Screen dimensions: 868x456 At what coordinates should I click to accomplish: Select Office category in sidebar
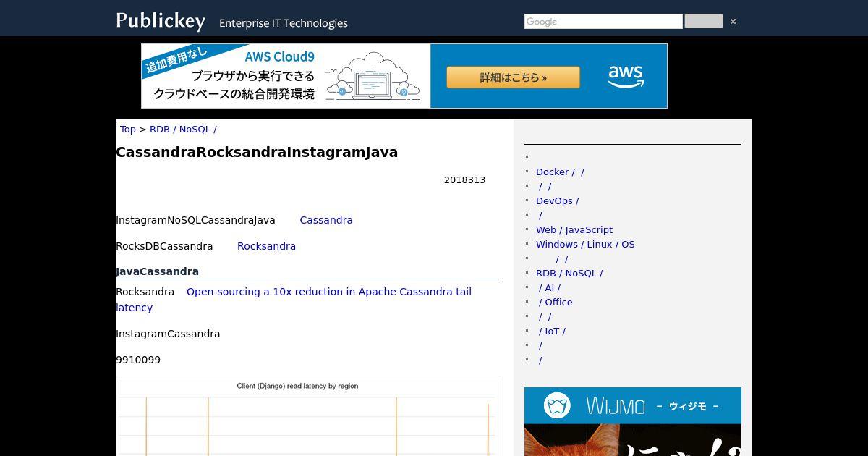click(555, 302)
